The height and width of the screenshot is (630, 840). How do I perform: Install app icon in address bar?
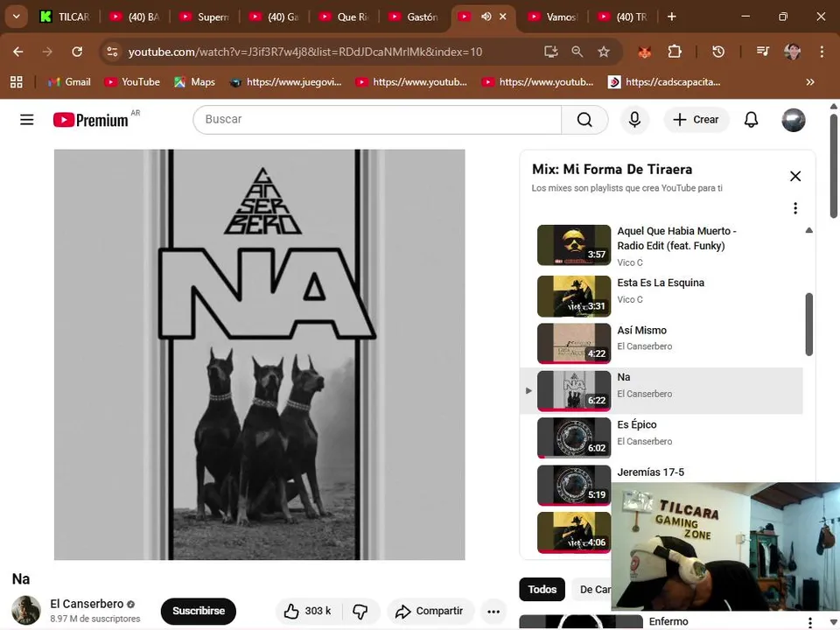[550, 52]
